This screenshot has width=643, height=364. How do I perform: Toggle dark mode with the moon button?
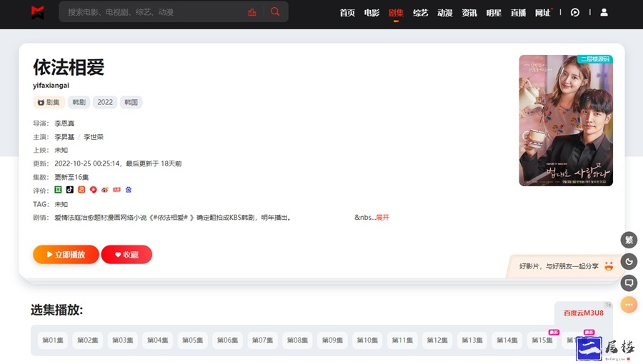pos(629,261)
